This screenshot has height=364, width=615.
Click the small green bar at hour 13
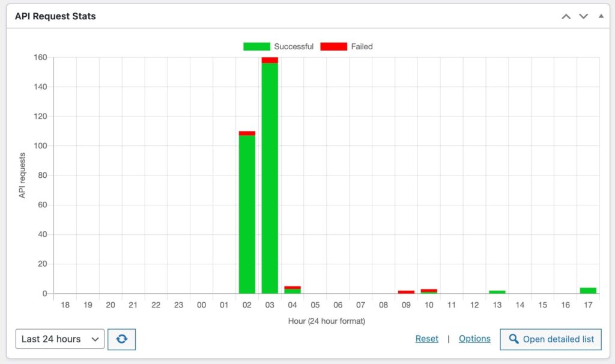coord(497,292)
